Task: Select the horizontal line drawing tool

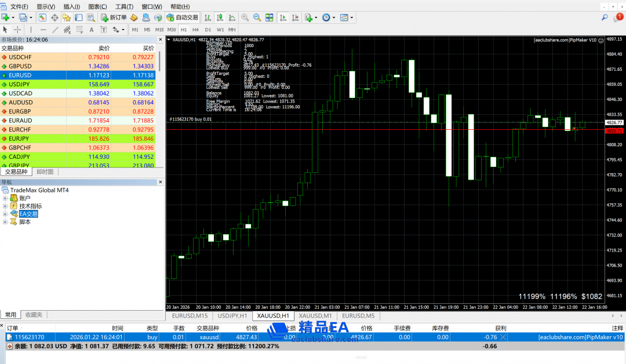Action: coord(43,30)
